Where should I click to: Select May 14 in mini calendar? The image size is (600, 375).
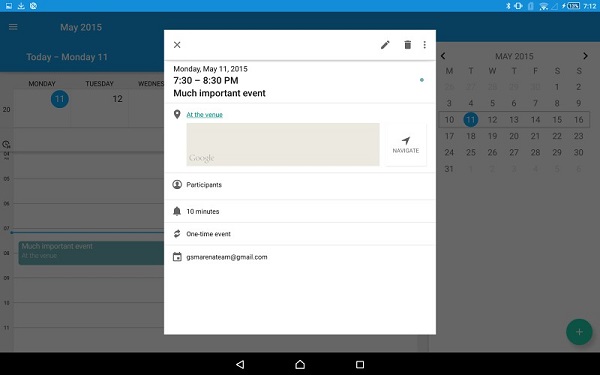[x=535, y=120]
